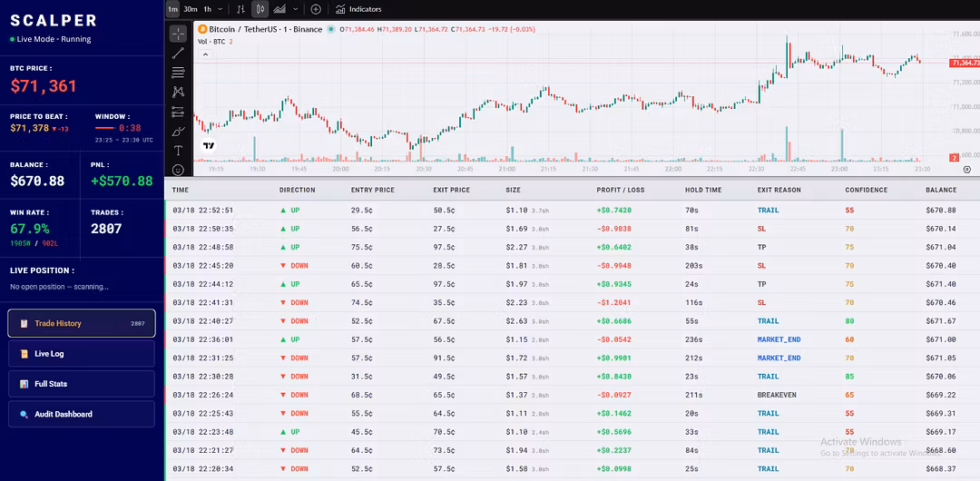
Task: Click the red volume label '2' on the price axis
Action: click(x=955, y=158)
